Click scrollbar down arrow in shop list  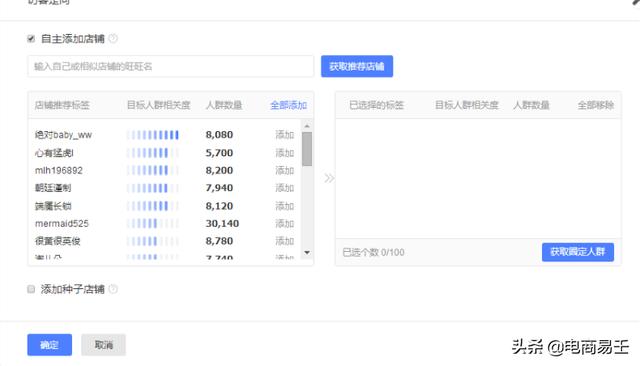[307, 253]
